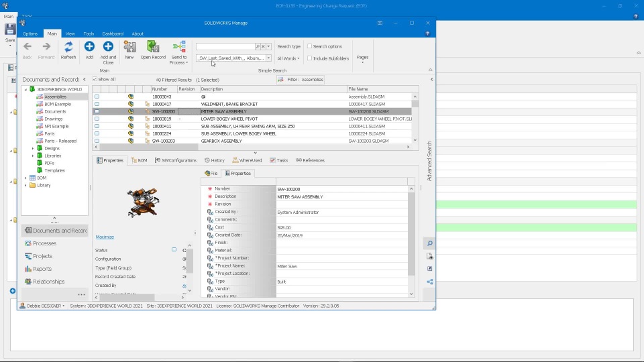Switch to the Tools ribbon tab
Viewport: 644px width, 362px height.
tap(89, 34)
